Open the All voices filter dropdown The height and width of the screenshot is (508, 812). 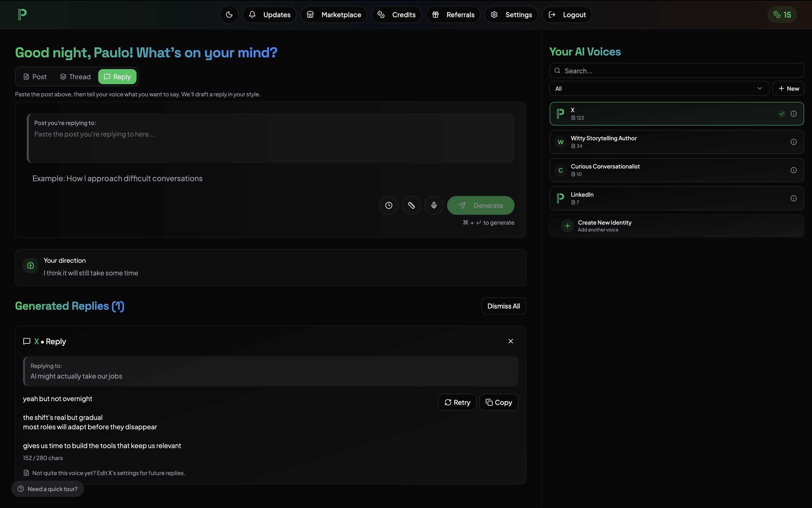point(659,88)
